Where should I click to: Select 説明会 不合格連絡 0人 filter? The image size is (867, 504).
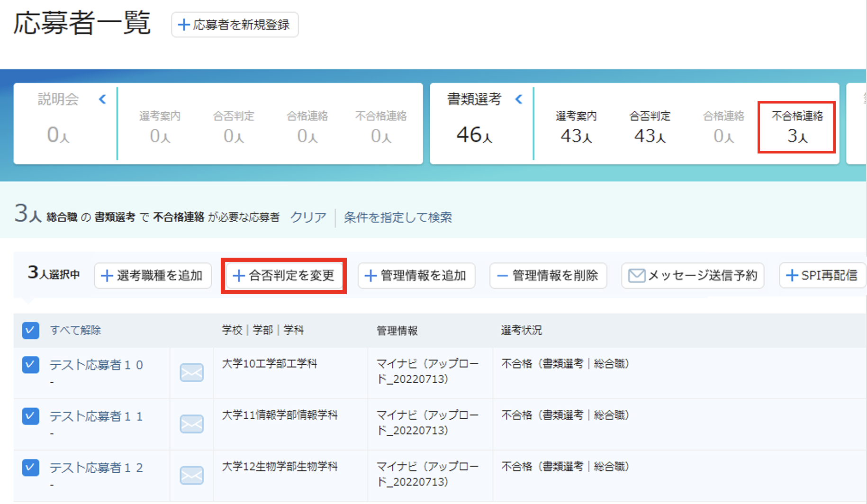(381, 127)
